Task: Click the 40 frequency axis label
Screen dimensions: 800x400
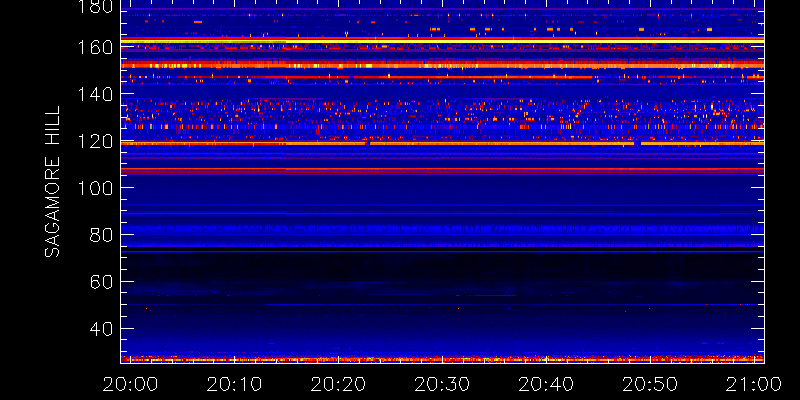Action: click(x=101, y=329)
